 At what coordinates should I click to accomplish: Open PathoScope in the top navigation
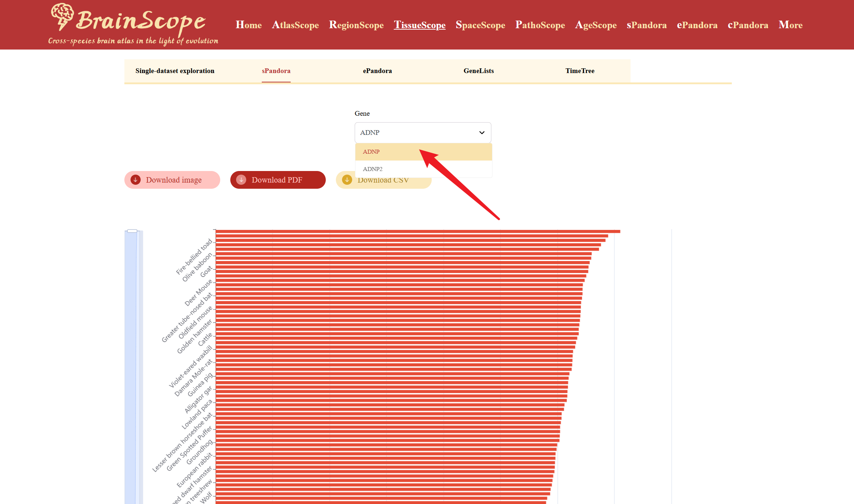(x=540, y=25)
